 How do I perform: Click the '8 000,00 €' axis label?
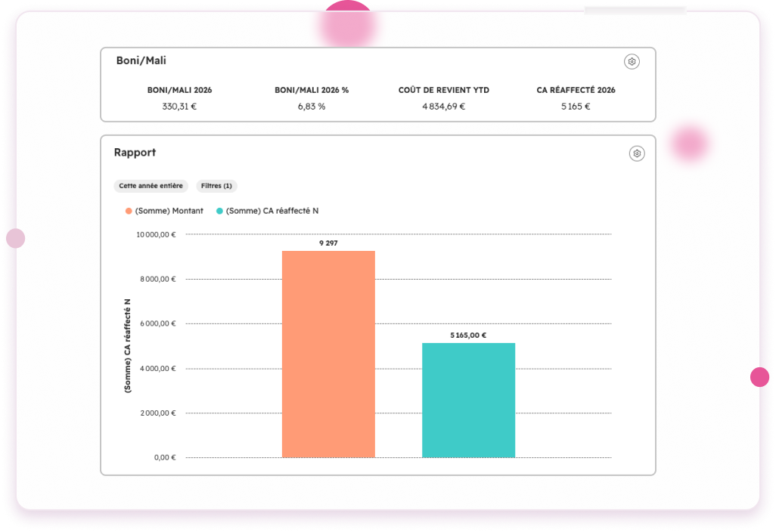[158, 280]
